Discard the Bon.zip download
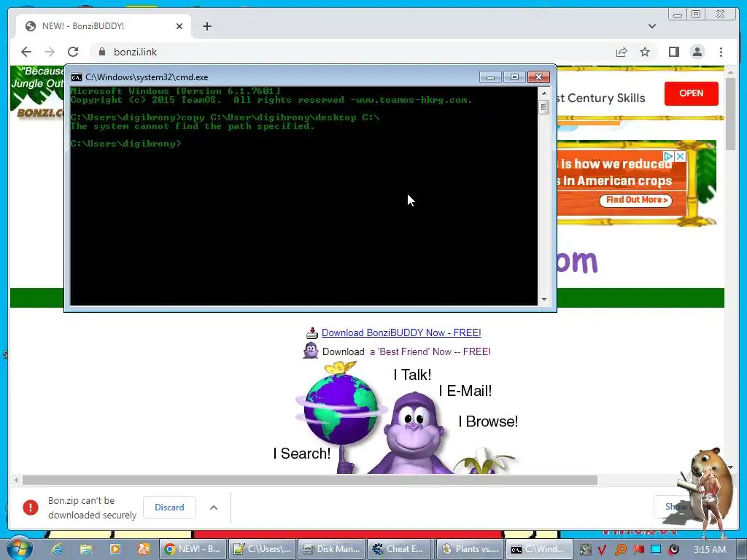This screenshot has height=560, width=747. pos(169,507)
